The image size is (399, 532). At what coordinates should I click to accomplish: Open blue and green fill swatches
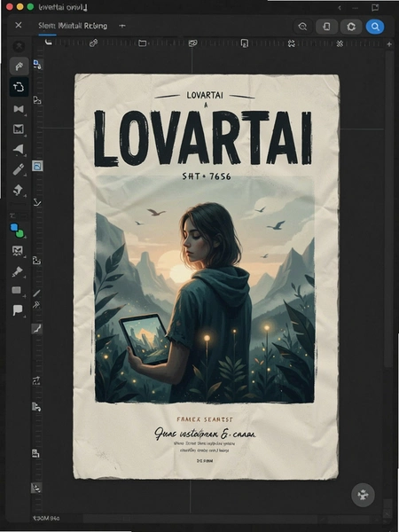(x=17, y=231)
